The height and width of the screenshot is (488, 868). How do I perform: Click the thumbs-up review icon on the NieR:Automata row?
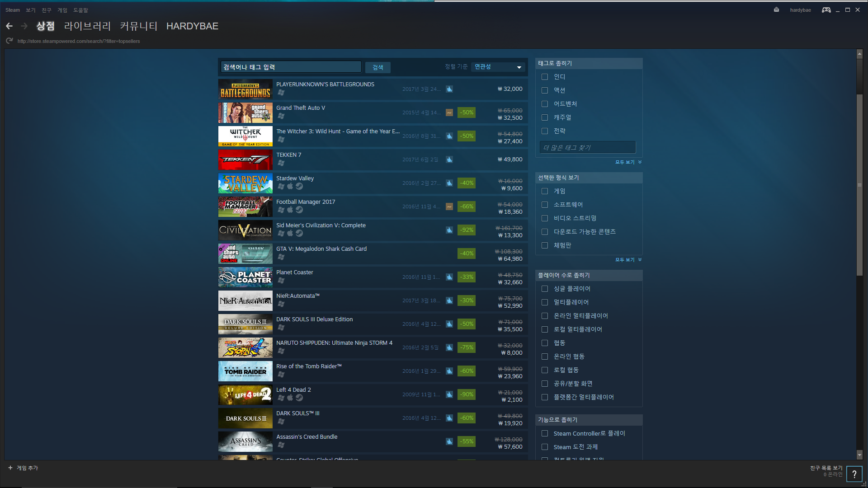tap(449, 300)
